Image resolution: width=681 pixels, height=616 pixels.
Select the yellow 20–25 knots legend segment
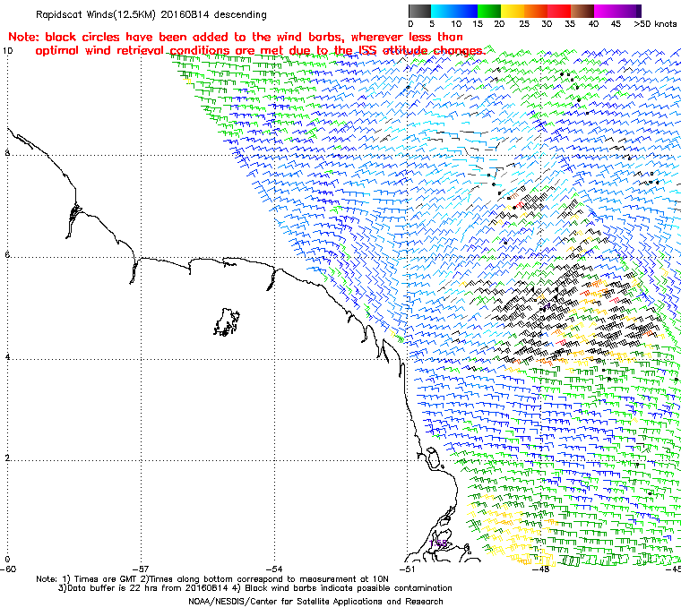[x=513, y=11]
